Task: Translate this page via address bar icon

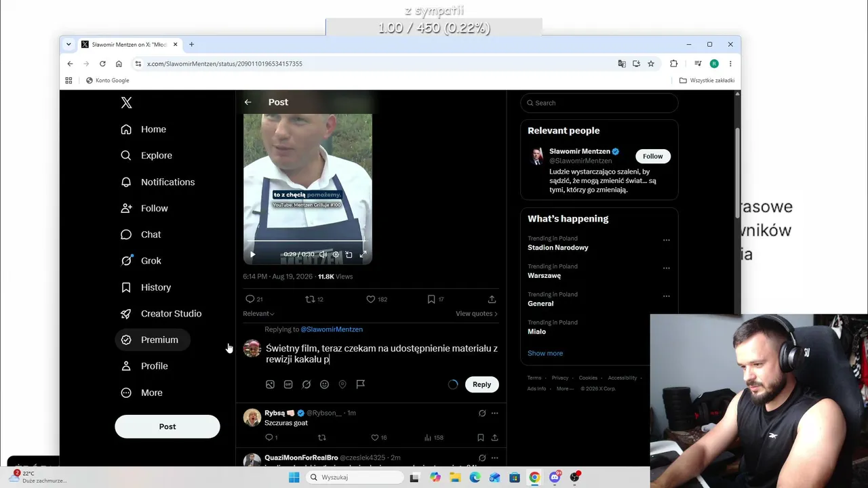Action: (x=622, y=64)
